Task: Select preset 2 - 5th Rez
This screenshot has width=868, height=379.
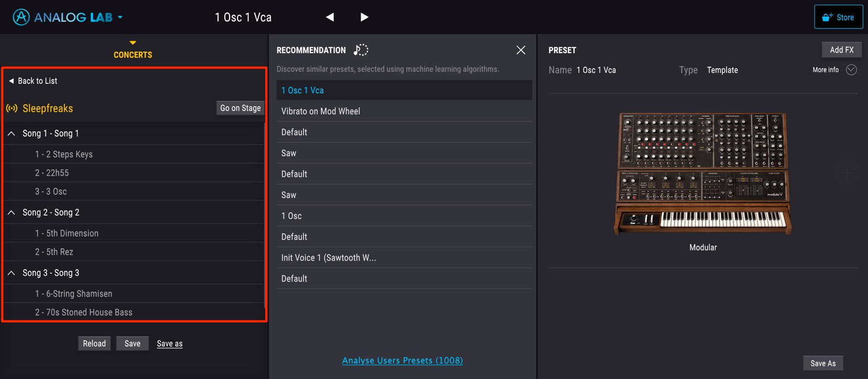Action: coord(134,252)
